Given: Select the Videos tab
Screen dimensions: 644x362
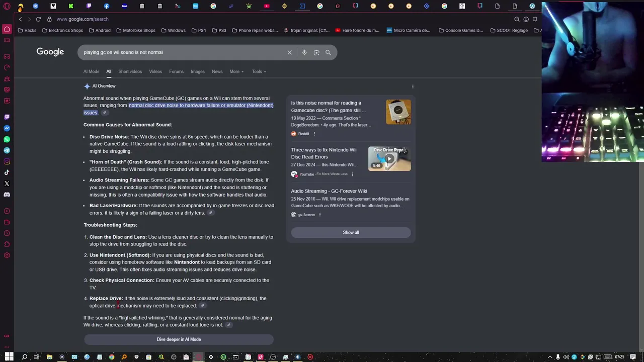Looking at the screenshot, I should pyautogui.click(x=155, y=71).
